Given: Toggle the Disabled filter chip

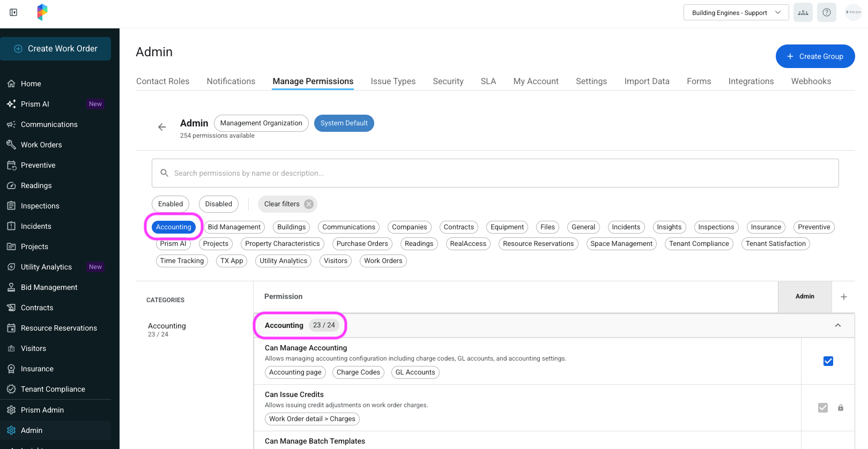Looking at the screenshot, I should (218, 204).
